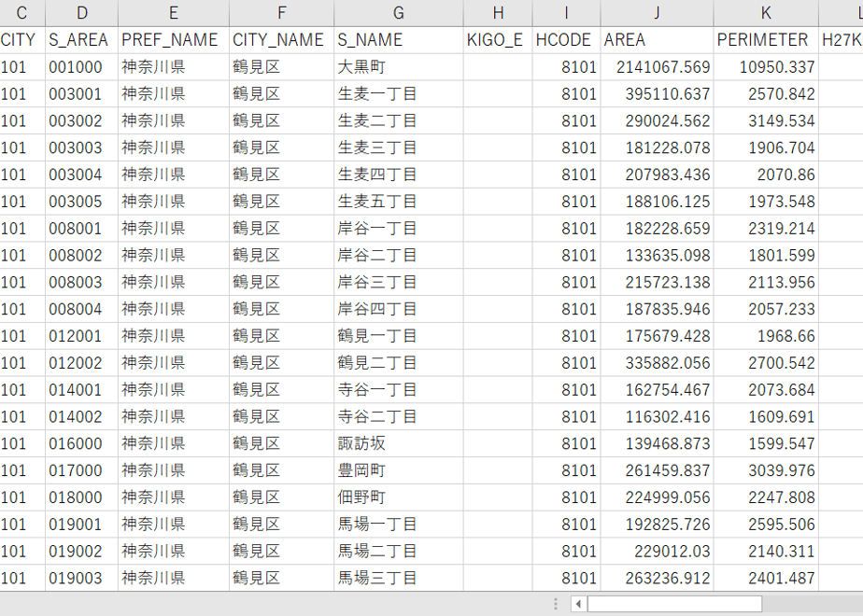Image resolution: width=863 pixels, height=616 pixels.
Task: Select column K header
Action: click(x=766, y=13)
